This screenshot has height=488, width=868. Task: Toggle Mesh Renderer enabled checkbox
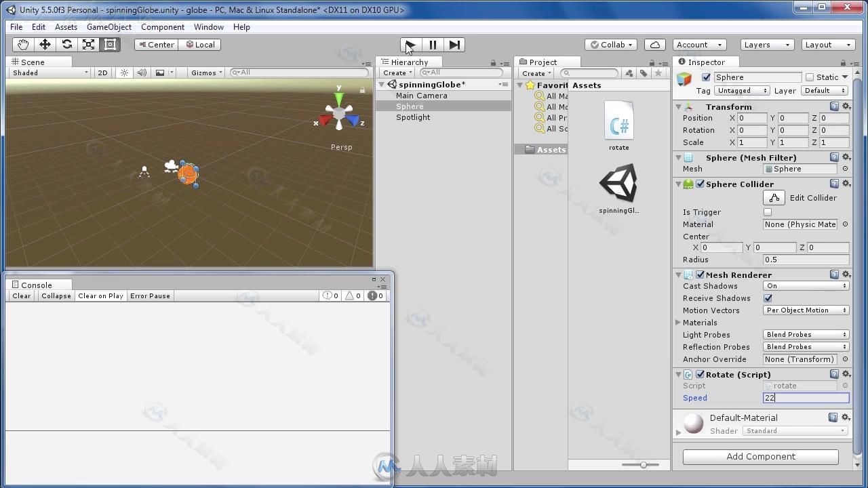(700, 274)
